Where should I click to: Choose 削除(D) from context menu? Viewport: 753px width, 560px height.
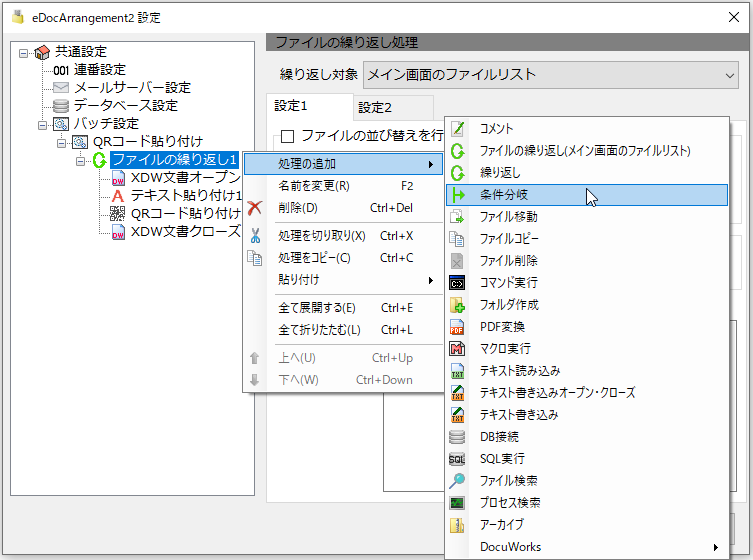pyautogui.click(x=344, y=208)
